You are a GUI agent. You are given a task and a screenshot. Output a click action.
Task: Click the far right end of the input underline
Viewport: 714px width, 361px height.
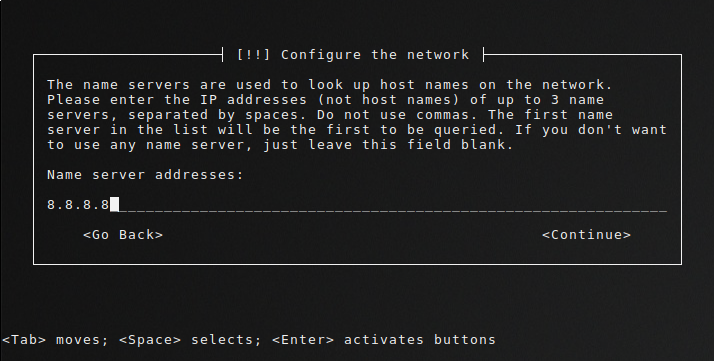(663, 211)
